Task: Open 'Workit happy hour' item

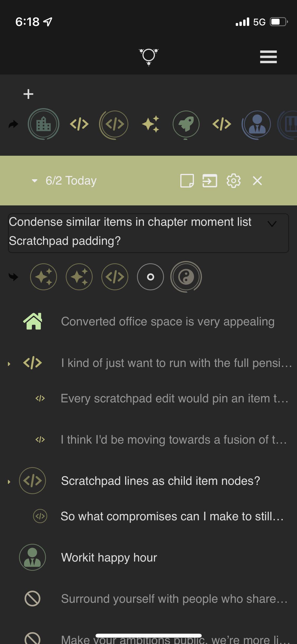Action: pos(109,557)
